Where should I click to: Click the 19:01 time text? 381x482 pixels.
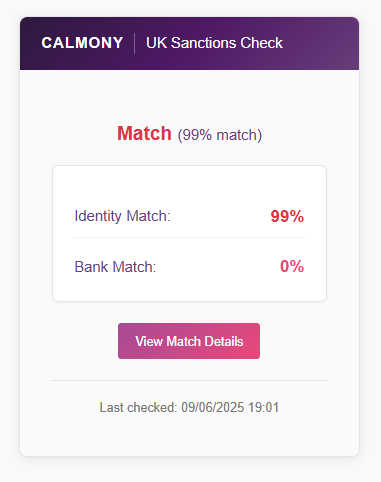tap(264, 407)
